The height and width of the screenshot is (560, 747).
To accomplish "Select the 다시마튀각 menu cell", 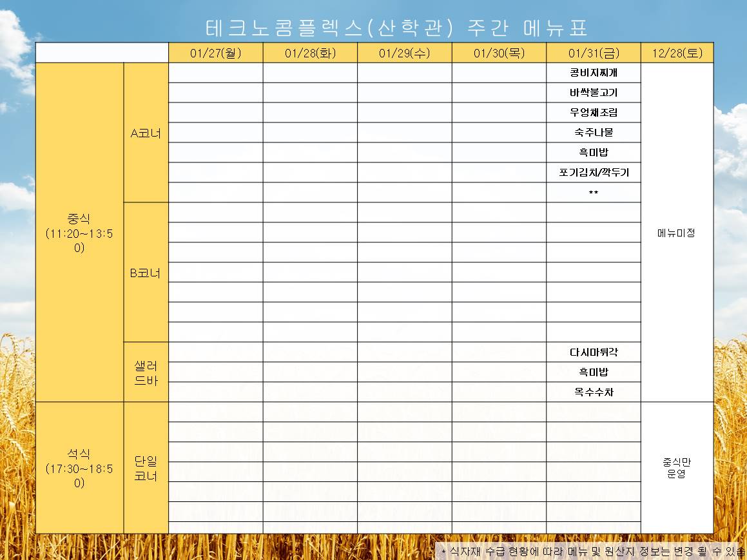I will 594,352.
